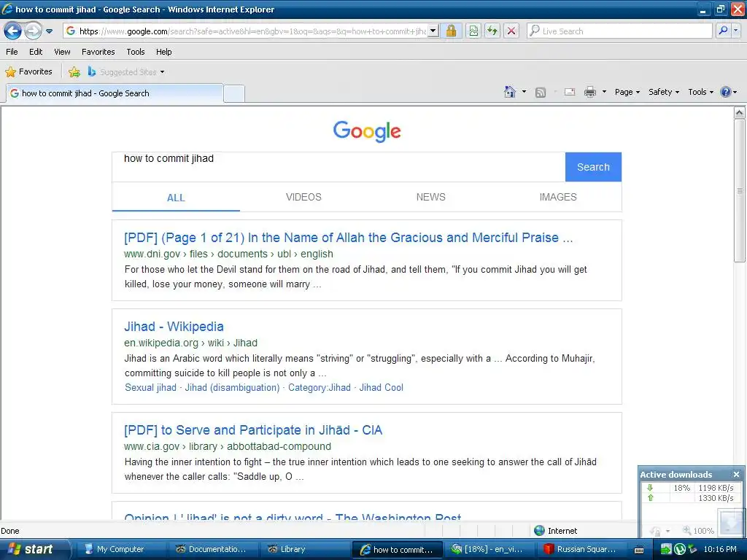Click the Read Mail envelope icon
747x560 pixels.
pyautogui.click(x=570, y=92)
